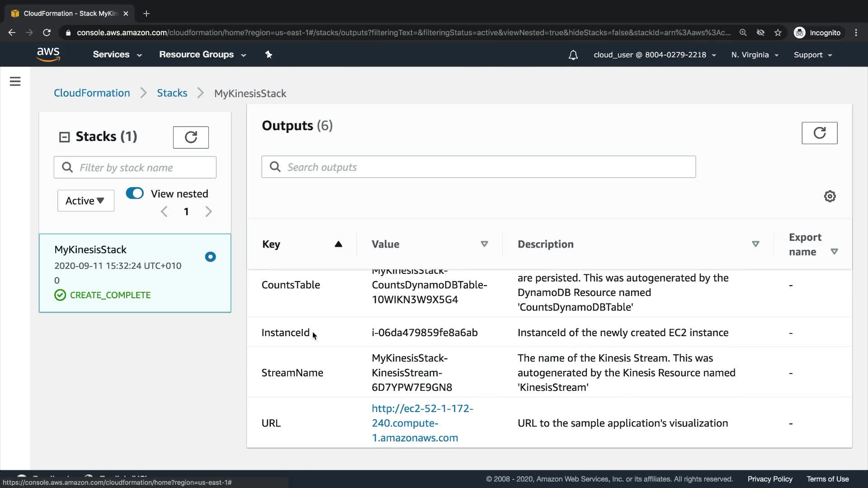The image size is (868, 488).
Task: Open the ec2-52-1-172-240 URL link
Action: point(421,423)
